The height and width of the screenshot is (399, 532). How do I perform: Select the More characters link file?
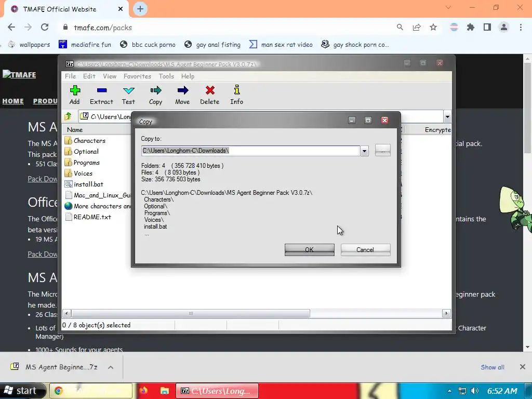tap(98, 206)
